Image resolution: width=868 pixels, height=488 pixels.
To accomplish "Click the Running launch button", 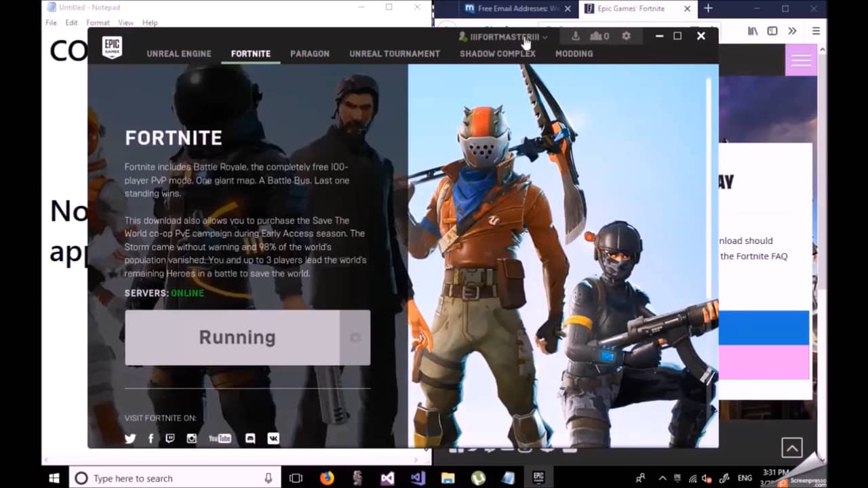I will [x=233, y=338].
